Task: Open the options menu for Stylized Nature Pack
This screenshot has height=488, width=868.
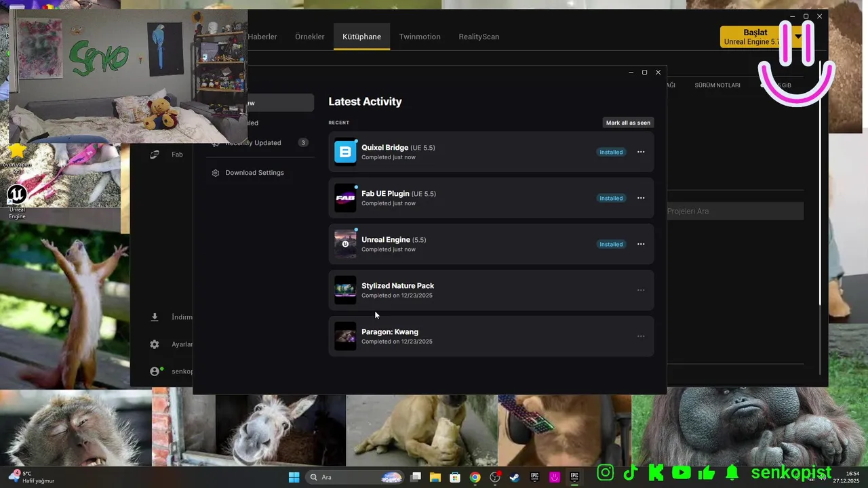Action: tap(641, 290)
